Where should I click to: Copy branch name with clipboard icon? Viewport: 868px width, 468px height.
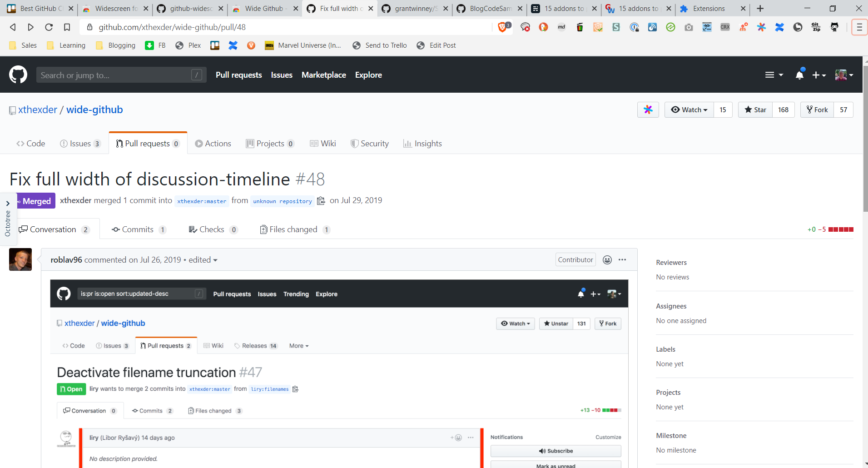(x=321, y=201)
